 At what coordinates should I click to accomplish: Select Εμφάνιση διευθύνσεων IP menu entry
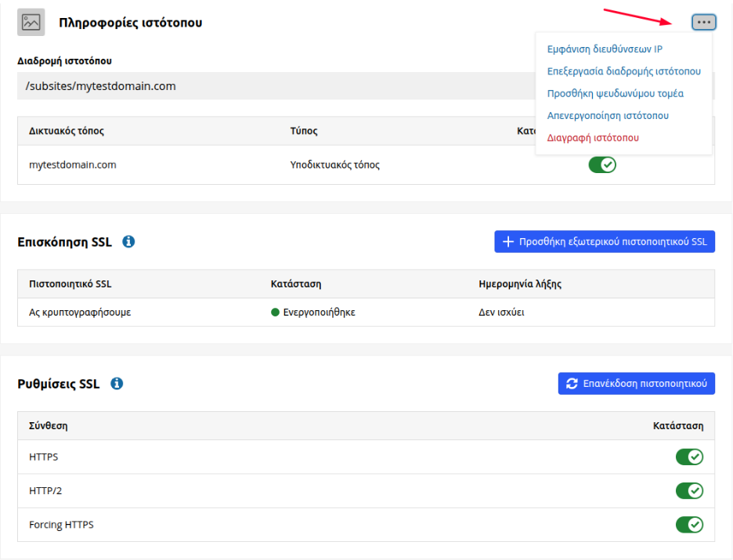[x=605, y=49]
